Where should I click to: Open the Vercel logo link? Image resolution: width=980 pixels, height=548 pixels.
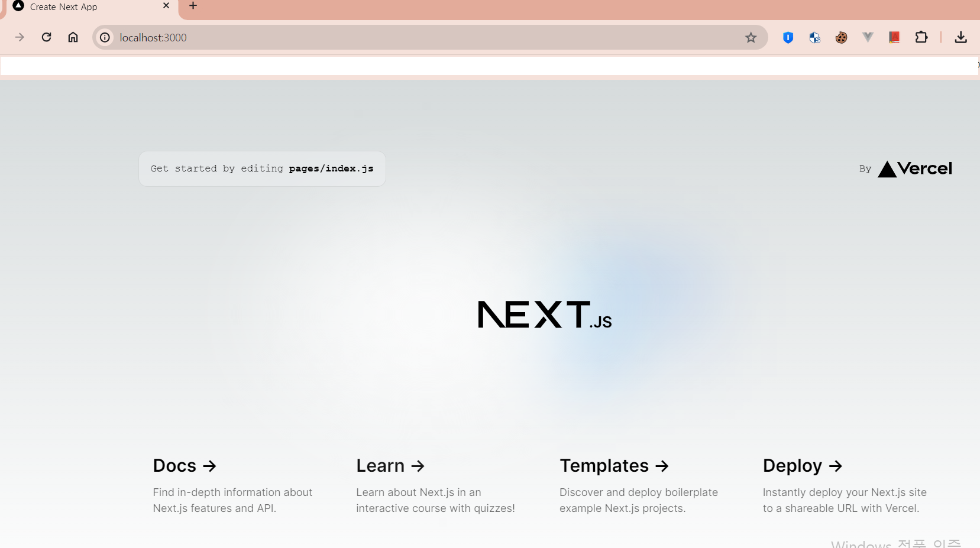point(915,169)
